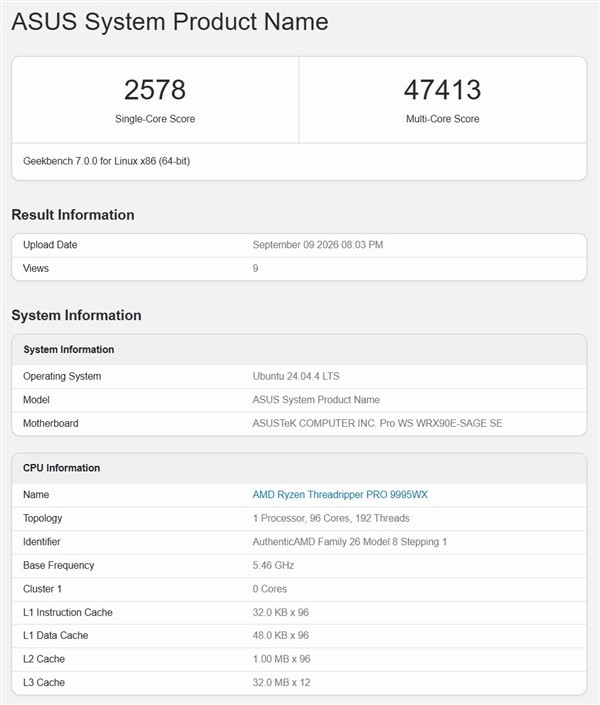Click the single-core score 2578
Image resolution: width=600 pixels, height=705 pixels.
click(155, 89)
